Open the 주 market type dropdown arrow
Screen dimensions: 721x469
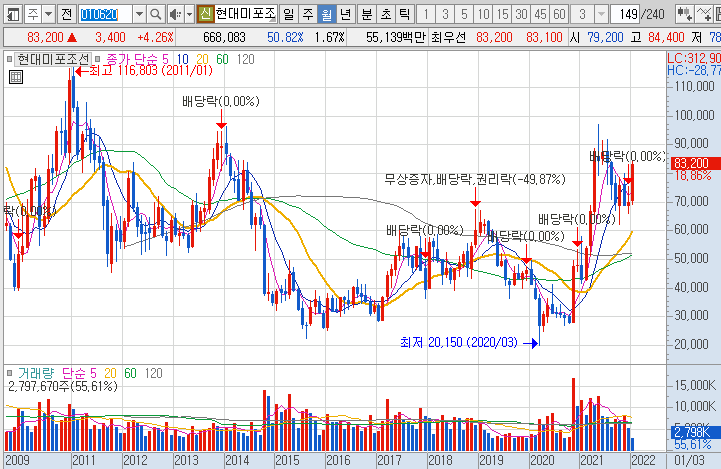click(48, 14)
